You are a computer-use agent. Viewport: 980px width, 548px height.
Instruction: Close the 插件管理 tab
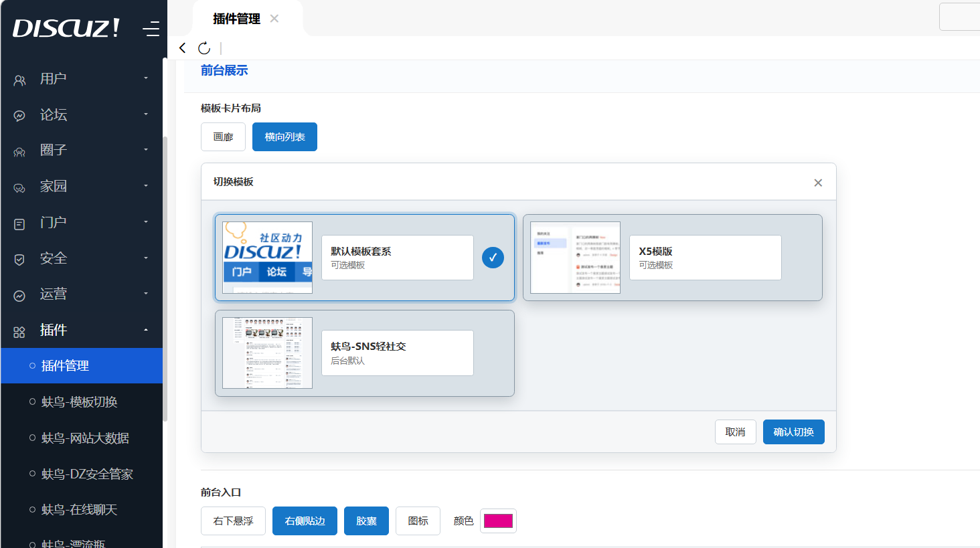(x=274, y=19)
